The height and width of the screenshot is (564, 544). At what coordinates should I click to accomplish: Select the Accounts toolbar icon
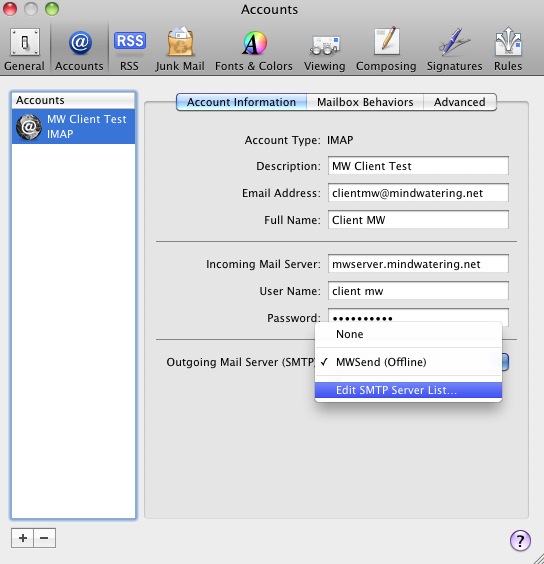79,50
